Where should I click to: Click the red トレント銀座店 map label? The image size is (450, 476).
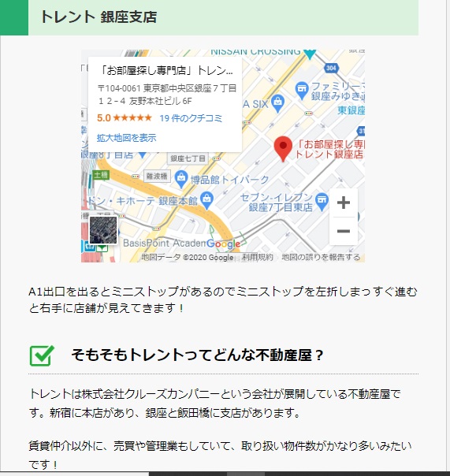pos(329,149)
